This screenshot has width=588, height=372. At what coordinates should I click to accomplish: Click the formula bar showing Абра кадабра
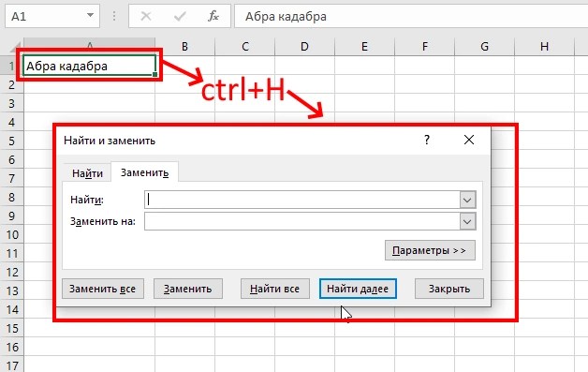coord(411,17)
